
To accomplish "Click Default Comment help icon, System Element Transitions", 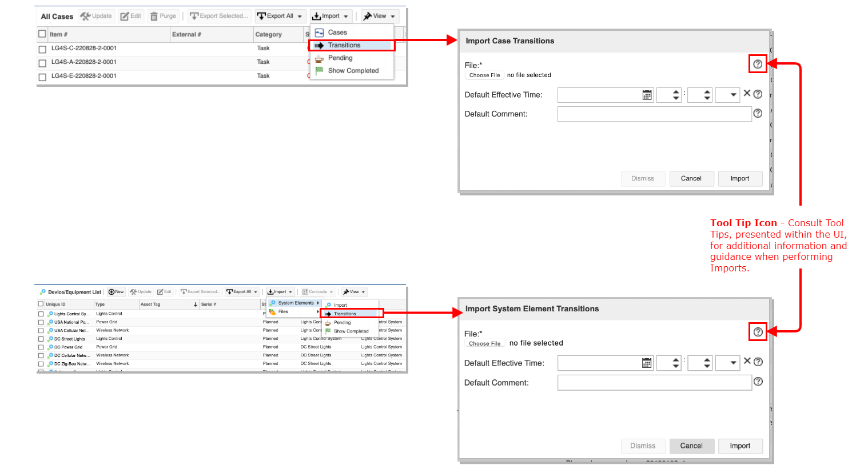I will coord(758,382).
